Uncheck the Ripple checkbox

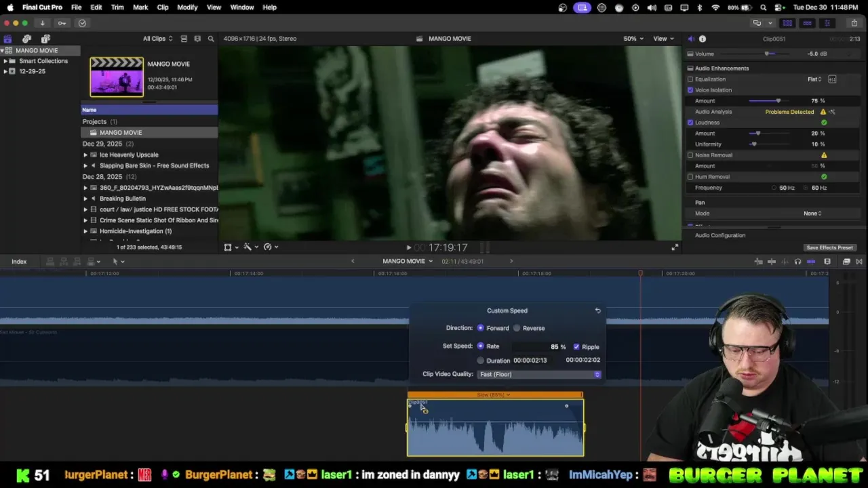[x=576, y=346]
